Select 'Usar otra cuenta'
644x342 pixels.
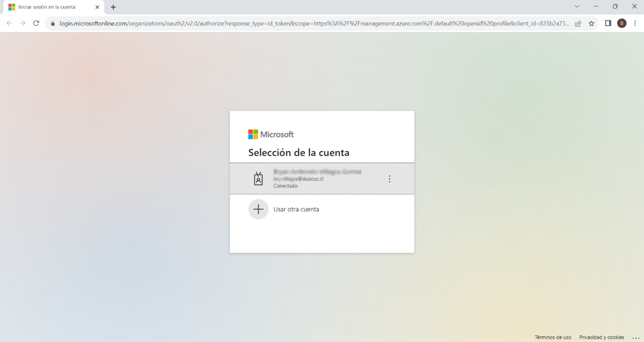[296, 209]
